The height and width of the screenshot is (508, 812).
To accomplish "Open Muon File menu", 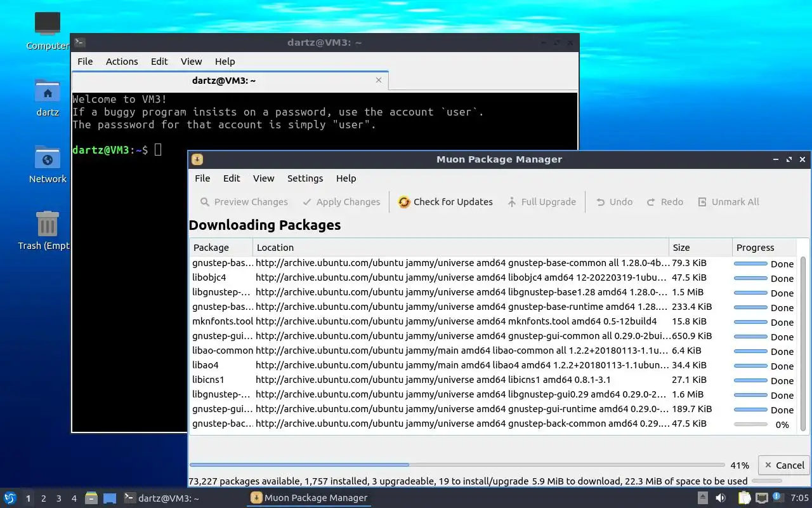I will (x=202, y=178).
